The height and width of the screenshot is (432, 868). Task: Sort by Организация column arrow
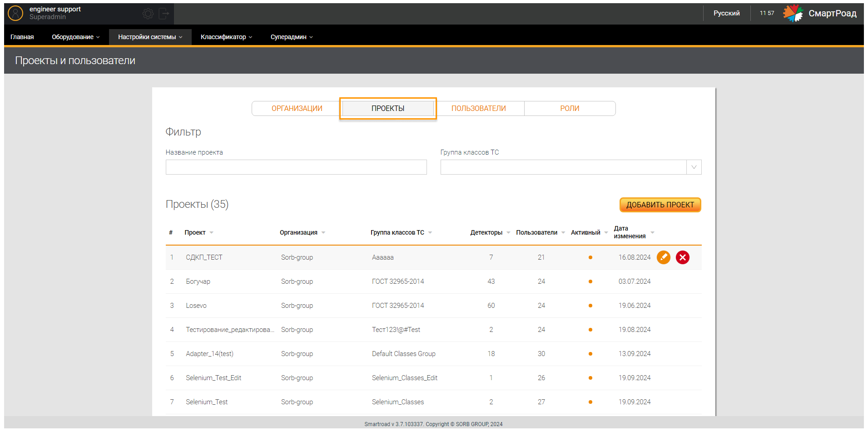pos(323,233)
